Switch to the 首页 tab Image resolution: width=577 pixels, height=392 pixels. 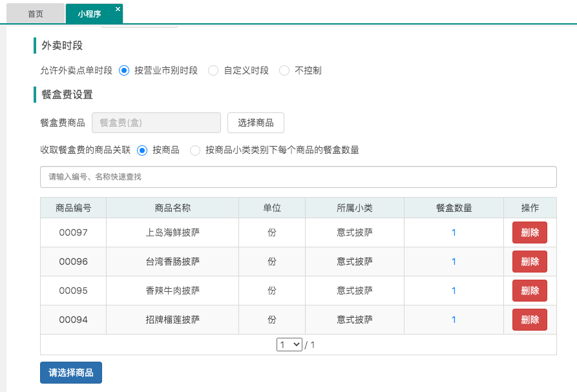[36, 14]
